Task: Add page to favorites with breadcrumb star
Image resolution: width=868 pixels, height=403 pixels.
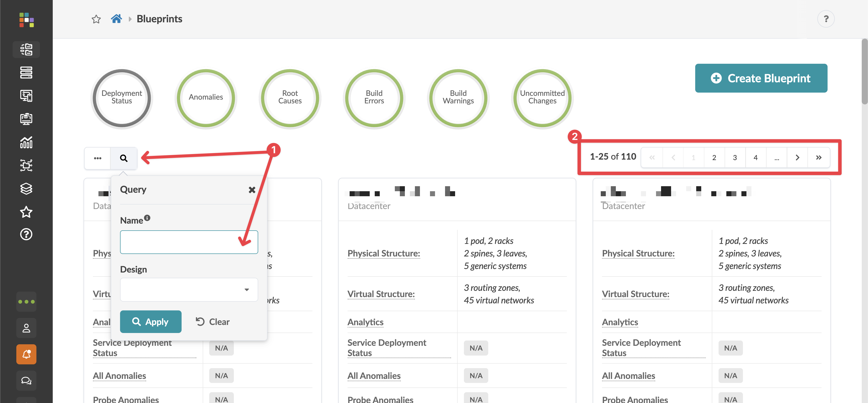Action: click(96, 19)
